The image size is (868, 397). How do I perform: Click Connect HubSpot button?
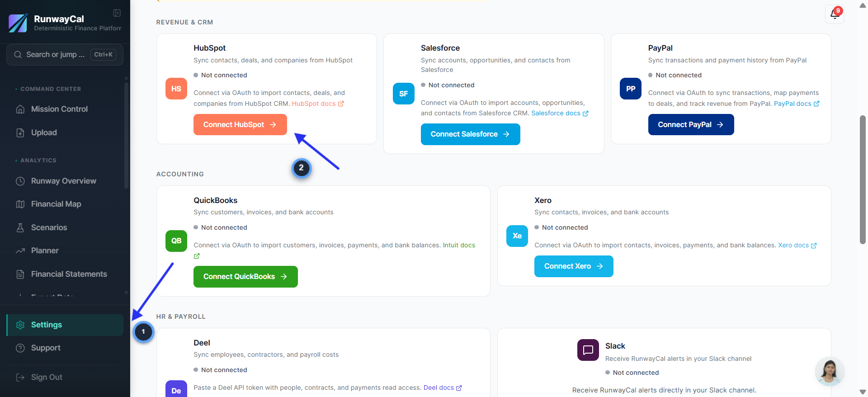coord(240,124)
